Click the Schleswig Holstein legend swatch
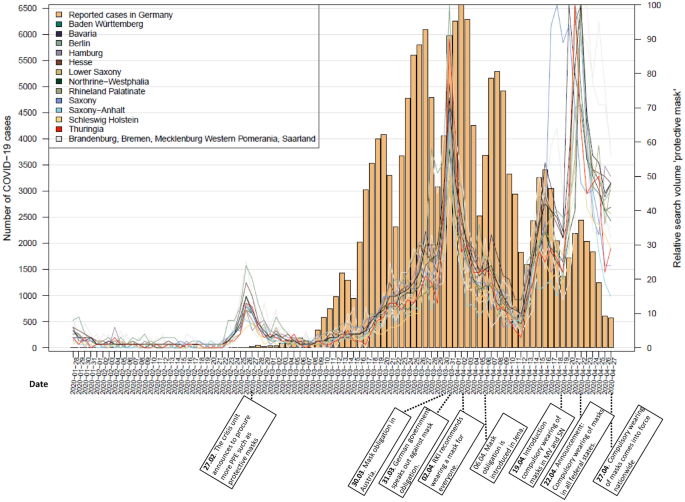Viewport: 685px width, 502px height. pyautogui.click(x=59, y=120)
